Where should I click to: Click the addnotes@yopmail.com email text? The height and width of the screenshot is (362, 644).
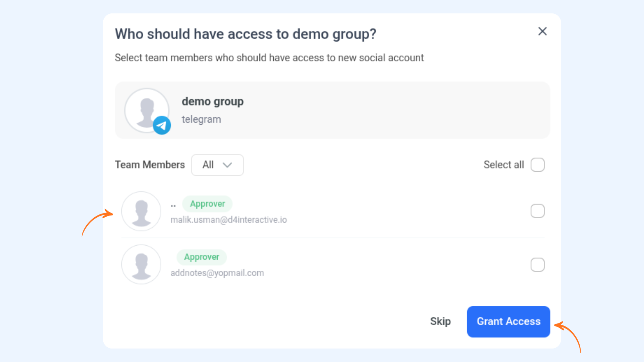[x=217, y=273]
